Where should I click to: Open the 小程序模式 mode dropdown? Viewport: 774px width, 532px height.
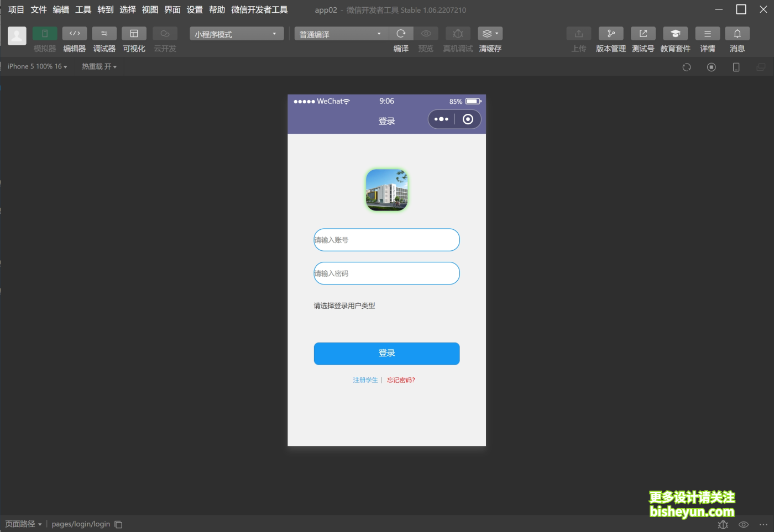coord(236,33)
